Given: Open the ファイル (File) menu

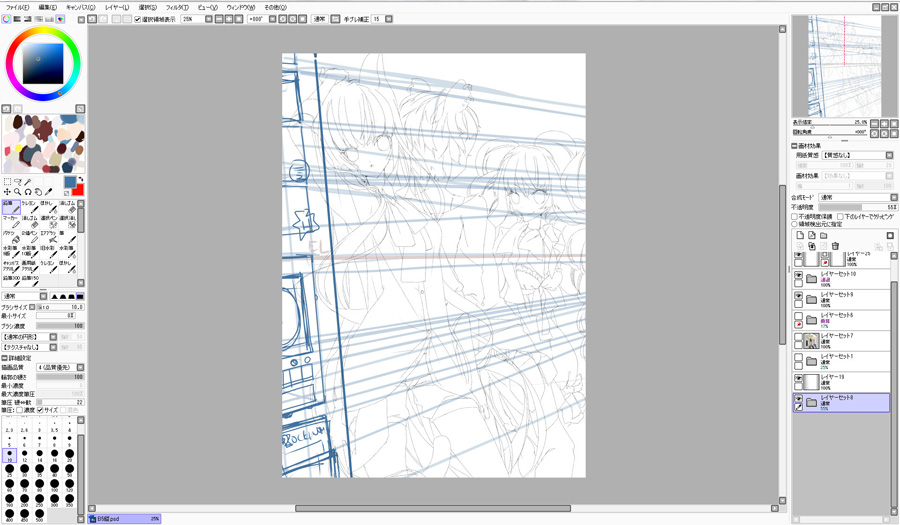Looking at the screenshot, I should (x=17, y=7).
